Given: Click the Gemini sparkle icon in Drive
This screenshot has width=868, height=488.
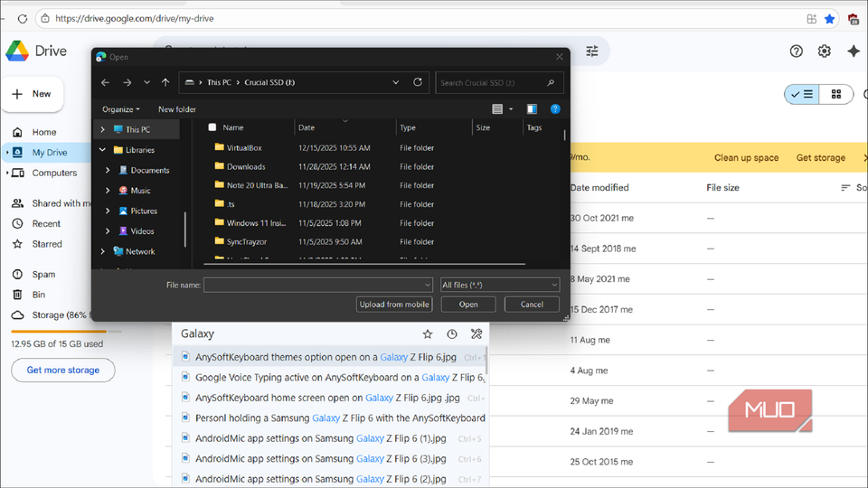Looking at the screenshot, I should 854,51.
